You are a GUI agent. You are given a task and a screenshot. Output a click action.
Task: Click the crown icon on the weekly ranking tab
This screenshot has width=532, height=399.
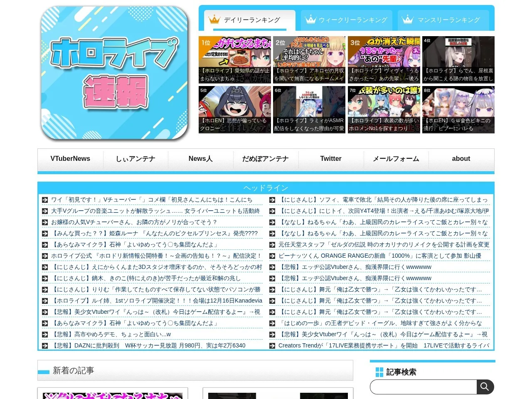[x=311, y=20]
